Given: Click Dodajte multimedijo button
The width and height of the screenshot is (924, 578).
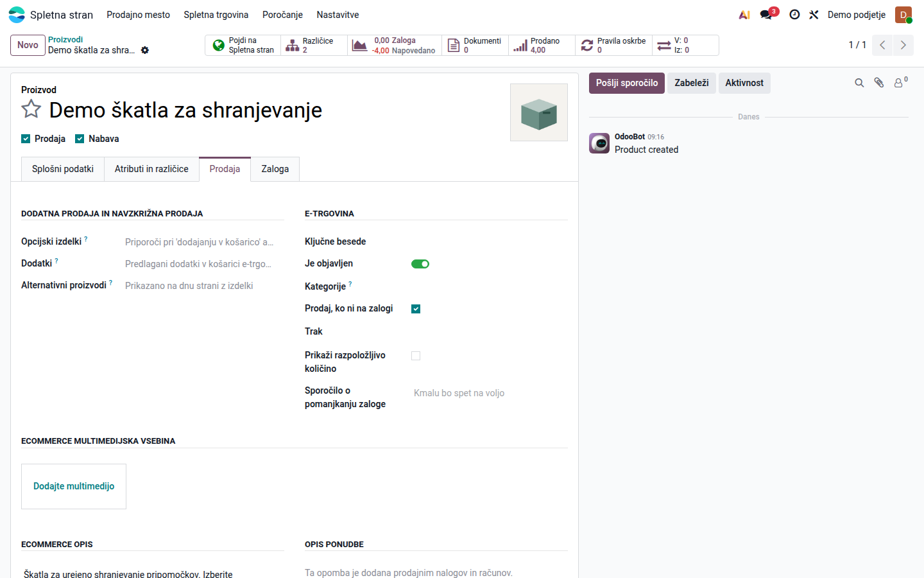Looking at the screenshot, I should pos(74,486).
